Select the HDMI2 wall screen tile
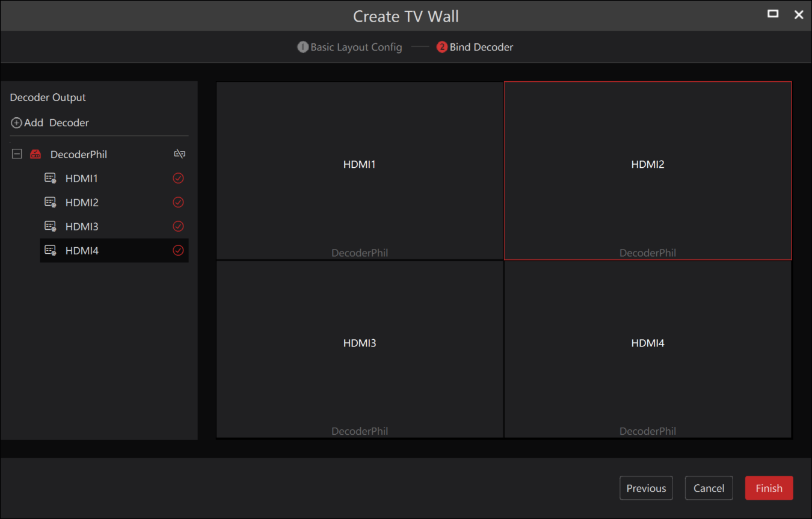The image size is (812, 519). point(648,171)
